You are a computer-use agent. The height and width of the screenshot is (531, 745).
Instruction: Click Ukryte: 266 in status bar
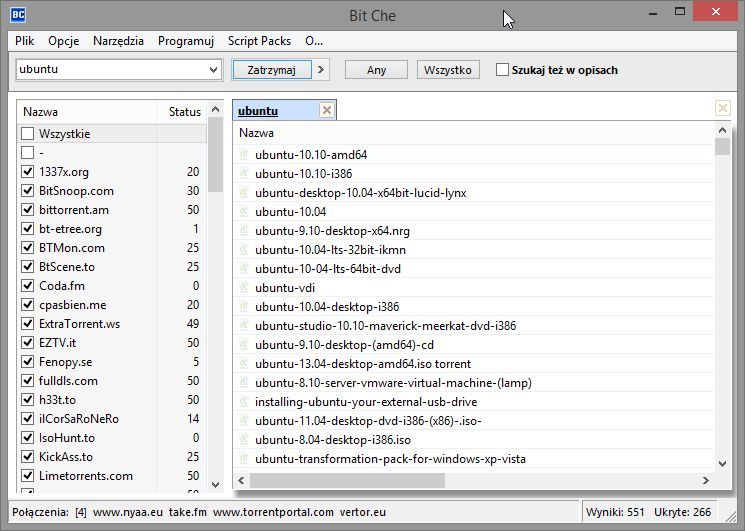682,512
